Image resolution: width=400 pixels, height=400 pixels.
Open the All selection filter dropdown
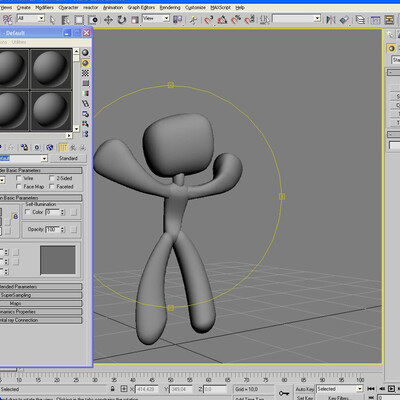(31, 18)
